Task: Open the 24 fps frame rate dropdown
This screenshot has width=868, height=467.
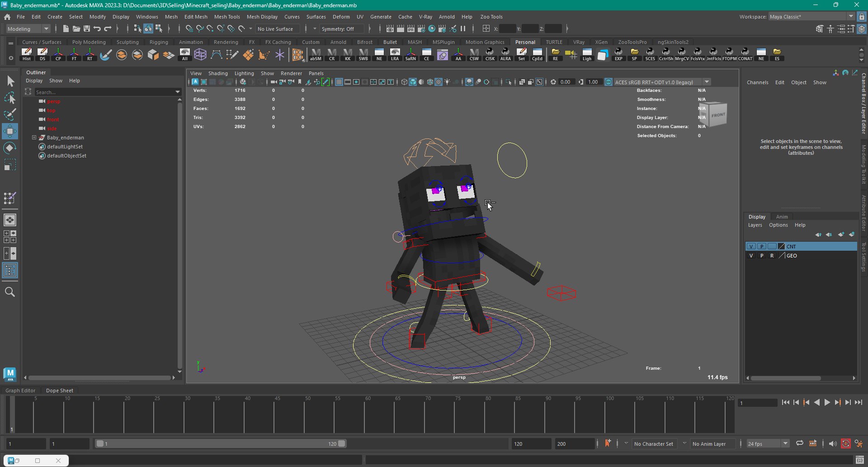Action: (768, 443)
